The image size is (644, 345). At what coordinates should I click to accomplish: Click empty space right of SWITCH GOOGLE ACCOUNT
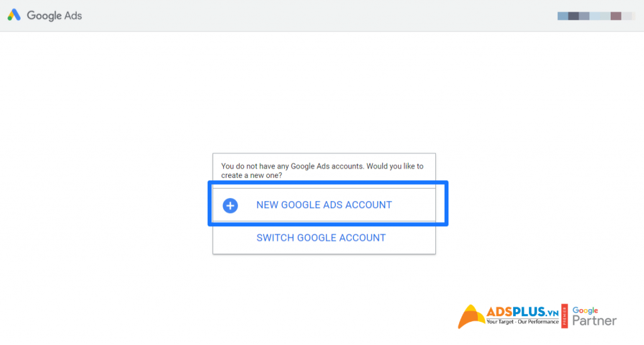pyautogui.click(x=411, y=238)
